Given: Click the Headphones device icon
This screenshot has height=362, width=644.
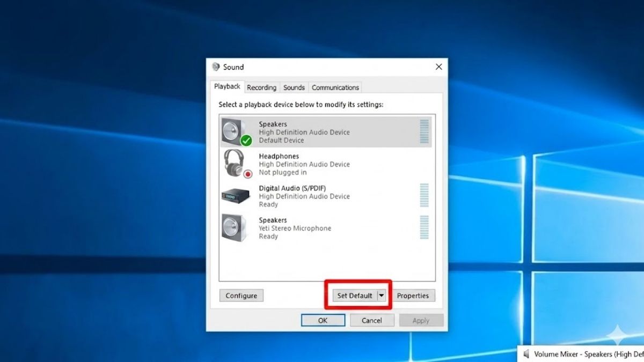Looking at the screenshot, I should coord(237,164).
